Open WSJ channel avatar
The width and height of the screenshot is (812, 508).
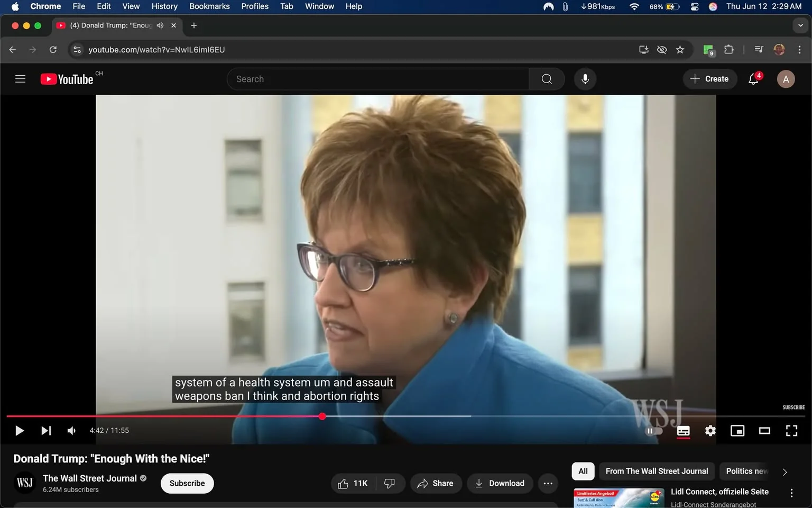coord(24,483)
